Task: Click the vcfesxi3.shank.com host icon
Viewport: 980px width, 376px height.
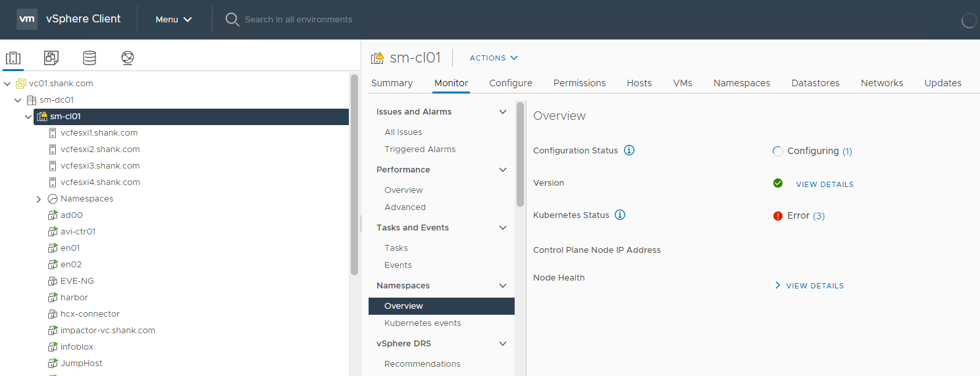Action: pos(53,165)
